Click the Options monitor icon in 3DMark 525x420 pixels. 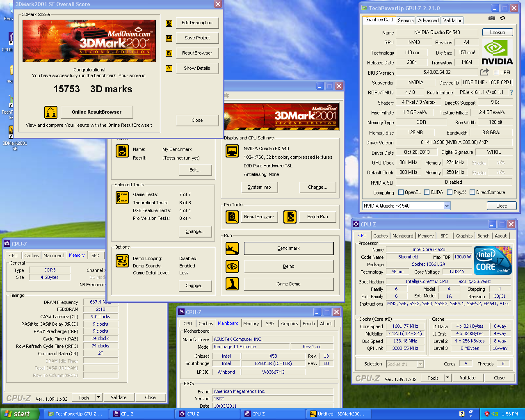click(x=122, y=261)
